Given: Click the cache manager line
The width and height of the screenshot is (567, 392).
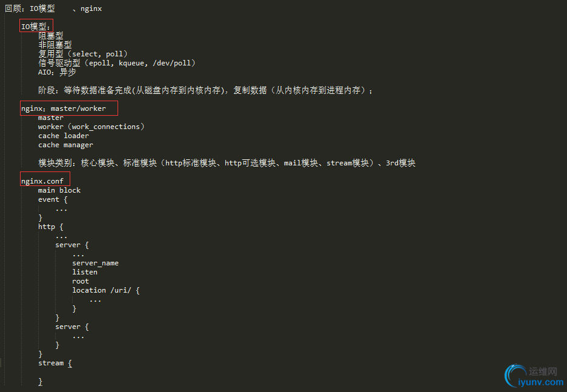Looking at the screenshot, I should 66,145.
